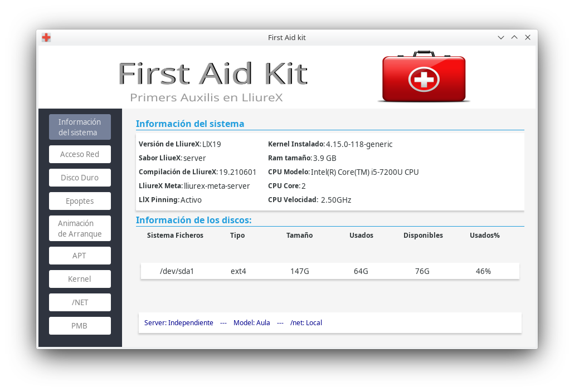Image resolution: width=574 pixels, height=392 pixels.
Task: Click the red cross app icon in title bar
Action: [46, 37]
